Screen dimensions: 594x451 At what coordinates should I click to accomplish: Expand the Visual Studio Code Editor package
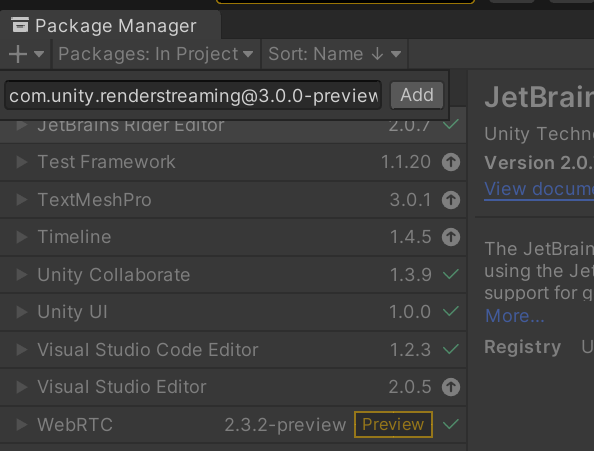pyautogui.click(x=22, y=350)
